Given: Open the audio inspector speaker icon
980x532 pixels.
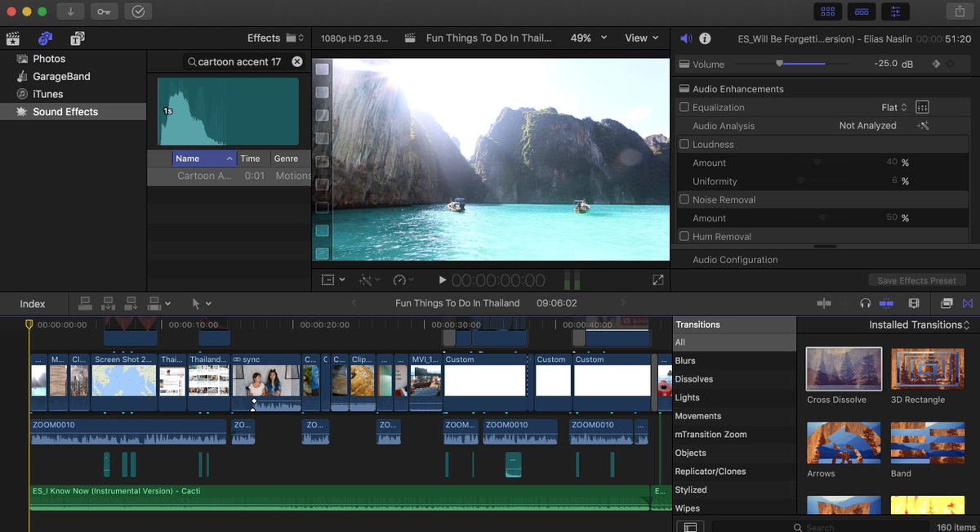Looking at the screenshot, I should click(x=686, y=38).
